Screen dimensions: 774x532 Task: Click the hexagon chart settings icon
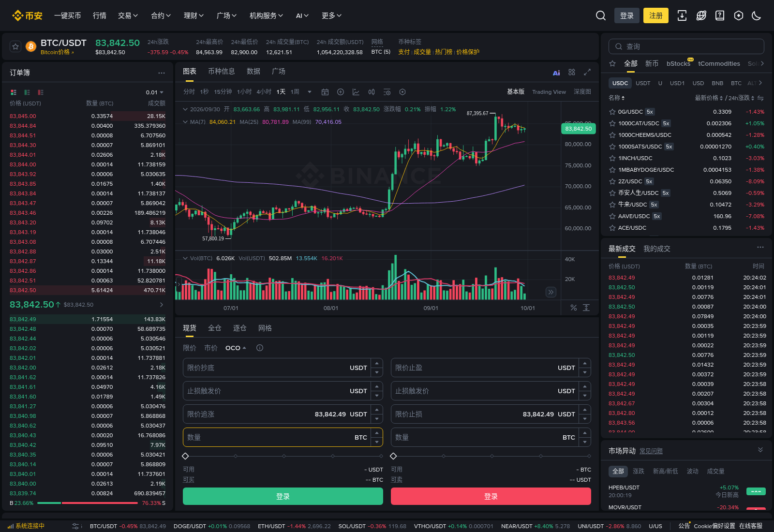(x=402, y=92)
